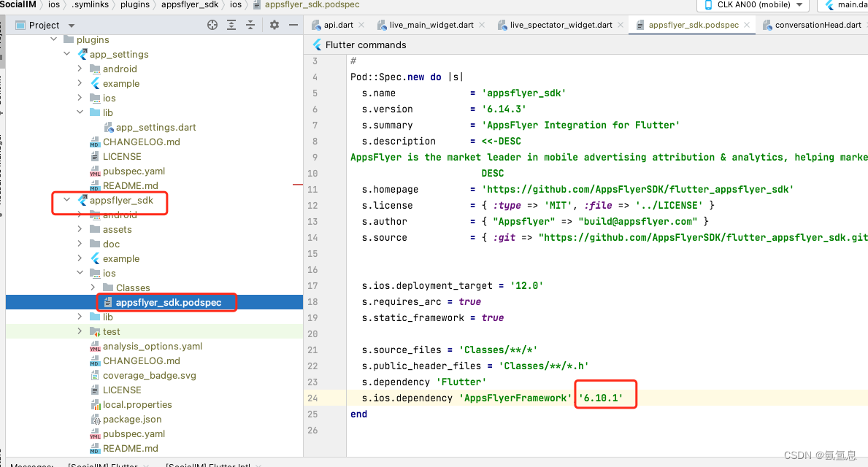Click the homepage GitHub URL on line 11
This screenshot has width=868, height=467.
click(x=638, y=189)
